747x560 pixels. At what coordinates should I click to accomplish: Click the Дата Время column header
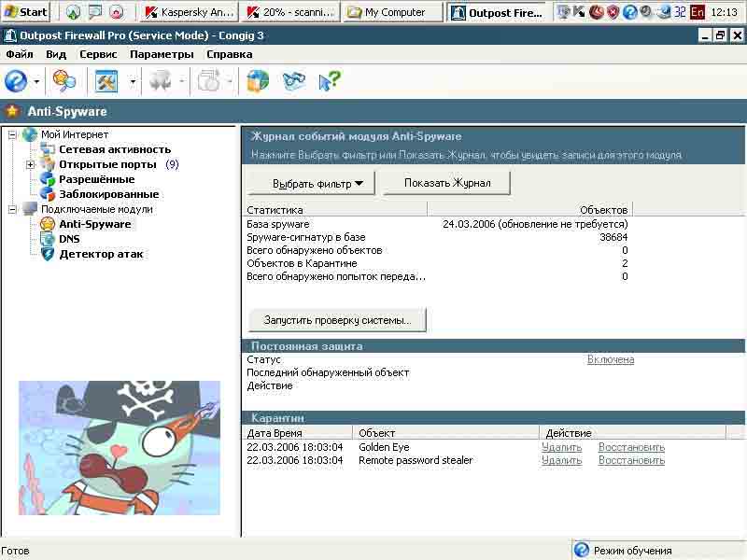coord(298,433)
